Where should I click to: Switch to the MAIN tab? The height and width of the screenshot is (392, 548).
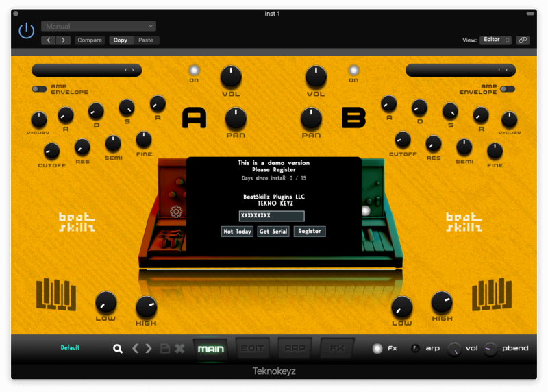point(211,349)
